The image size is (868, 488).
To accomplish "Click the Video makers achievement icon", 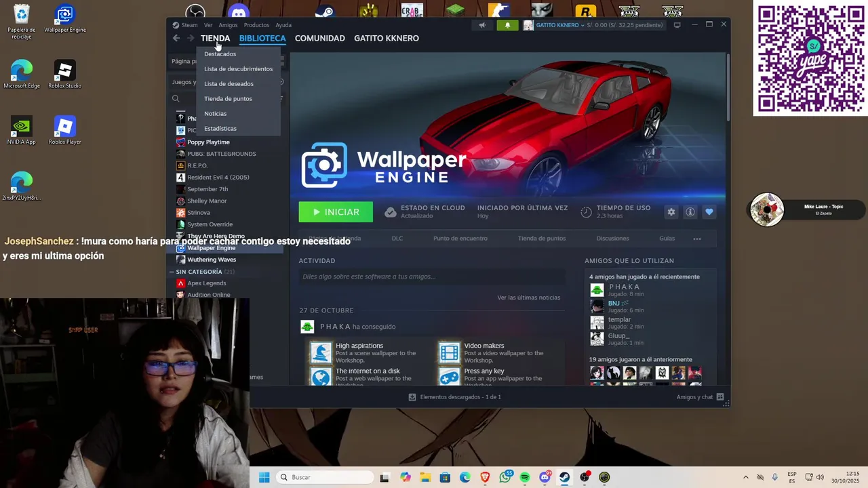I will point(450,352).
